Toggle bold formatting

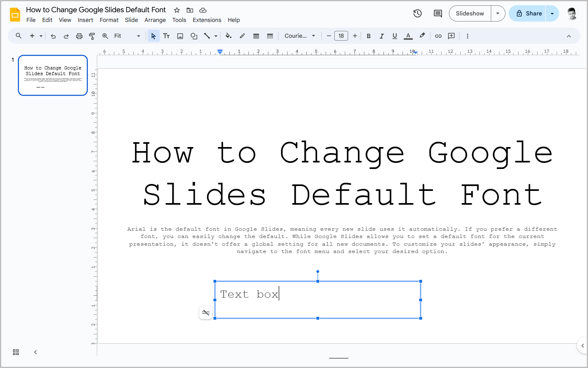pyautogui.click(x=369, y=36)
